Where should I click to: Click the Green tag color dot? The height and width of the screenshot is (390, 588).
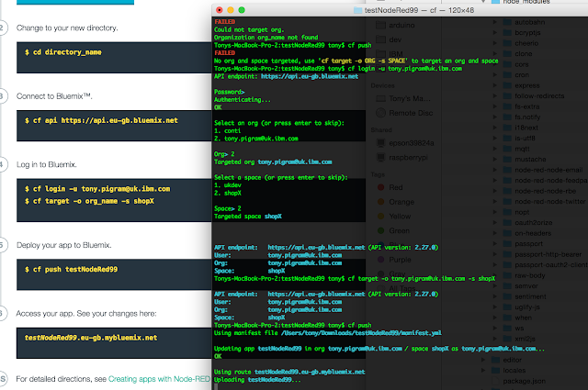[380, 230]
